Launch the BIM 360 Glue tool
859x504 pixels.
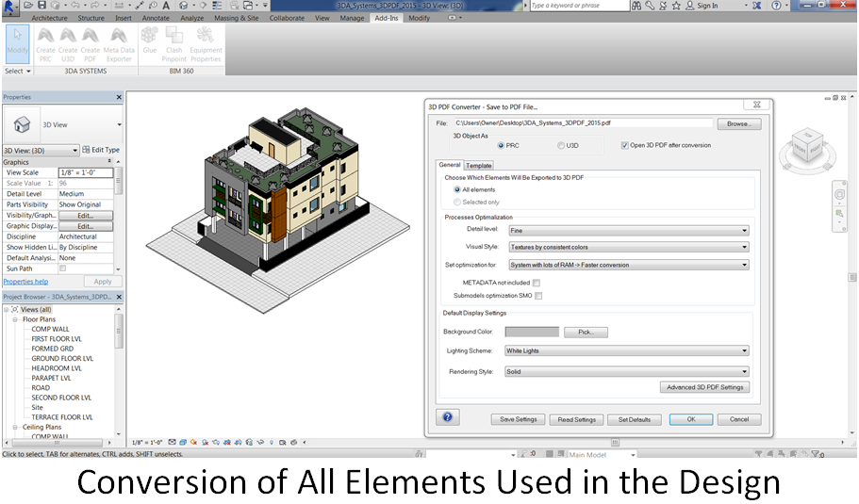(x=150, y=41)
